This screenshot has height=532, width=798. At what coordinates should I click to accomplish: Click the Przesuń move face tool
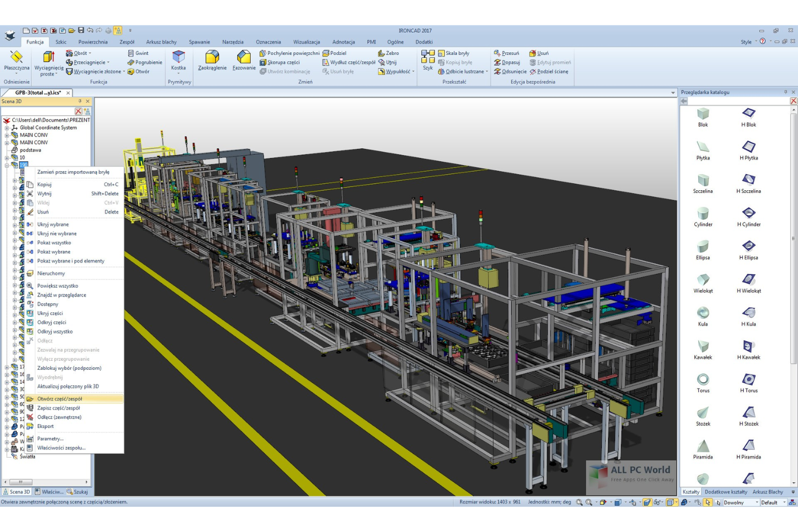pos(506,53)
